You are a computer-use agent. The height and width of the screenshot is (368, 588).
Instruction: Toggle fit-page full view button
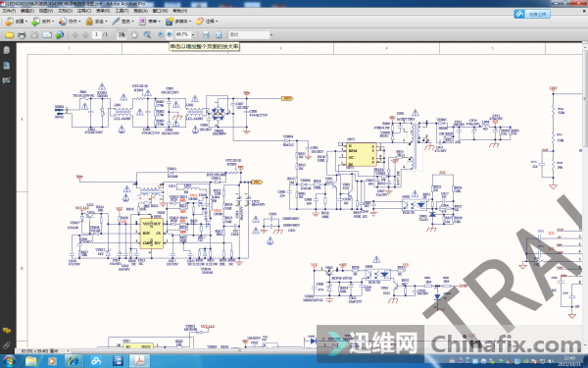coord(219,35)
